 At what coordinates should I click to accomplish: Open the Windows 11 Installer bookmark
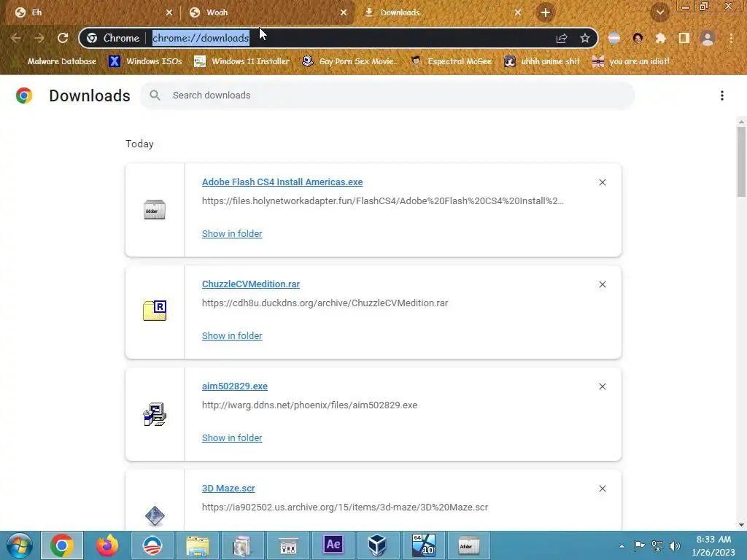click(x=242, y=61)
